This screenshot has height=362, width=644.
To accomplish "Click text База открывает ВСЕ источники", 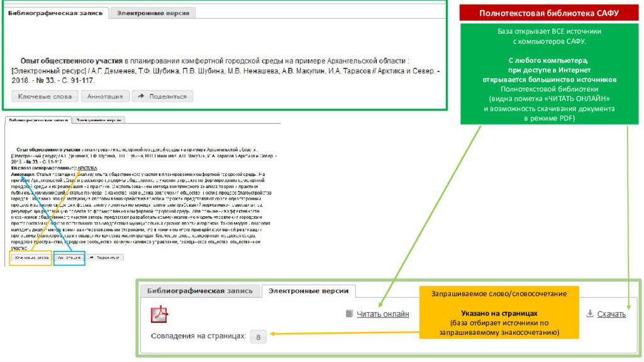I will (550, 31).
